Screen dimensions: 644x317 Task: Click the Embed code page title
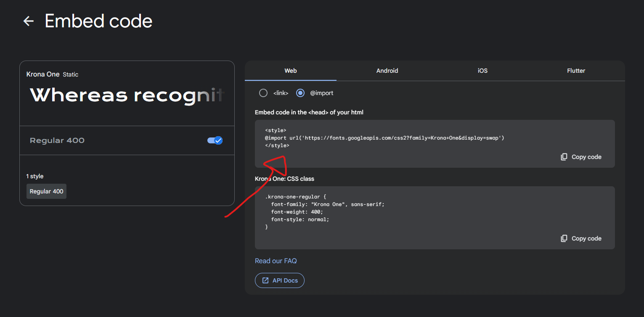click(x=99, y=21)
